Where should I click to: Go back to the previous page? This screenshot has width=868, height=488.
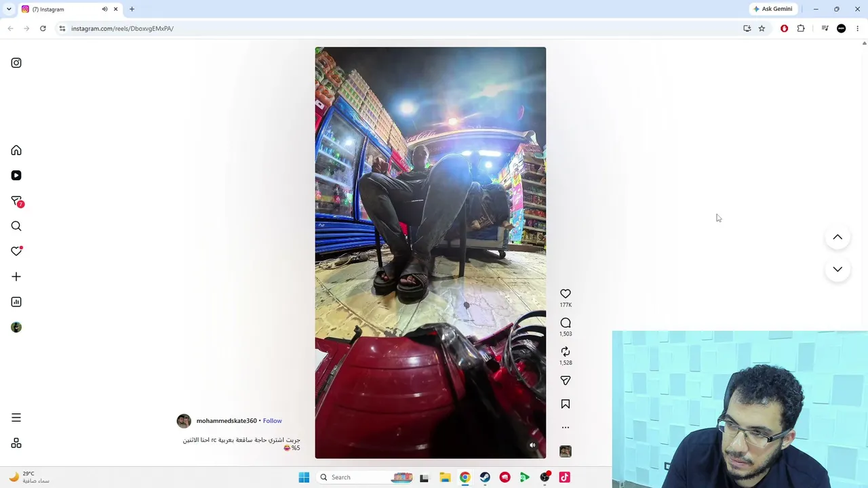[10, 28]
